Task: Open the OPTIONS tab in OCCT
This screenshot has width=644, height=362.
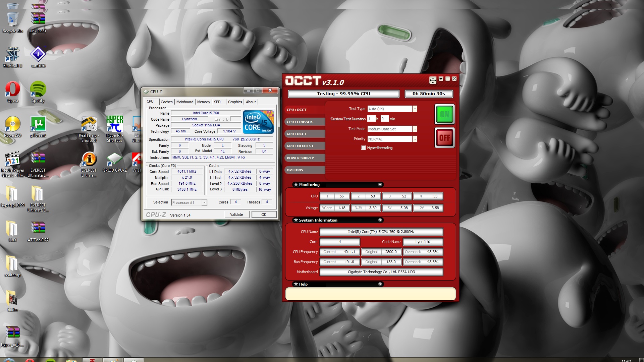Action: [305, 170]
